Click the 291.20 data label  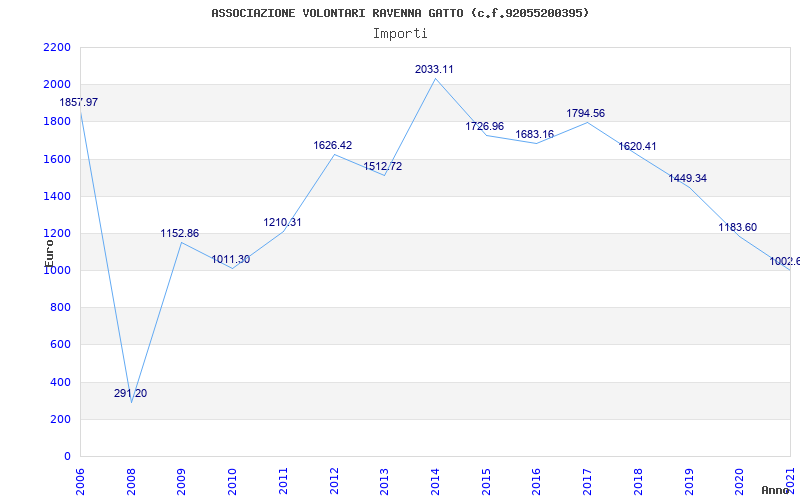tap(131, 393)
